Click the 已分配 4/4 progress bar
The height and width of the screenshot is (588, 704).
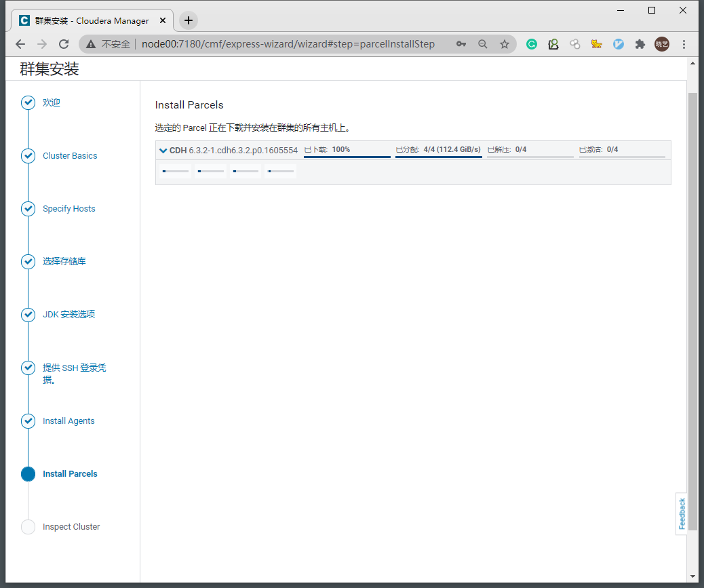coord(439,157)
